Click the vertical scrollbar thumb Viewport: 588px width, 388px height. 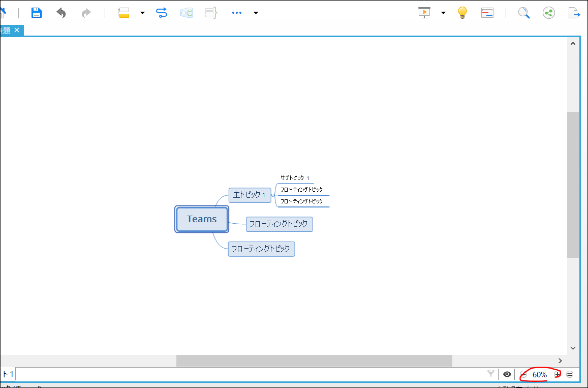(x=573, y=185)
